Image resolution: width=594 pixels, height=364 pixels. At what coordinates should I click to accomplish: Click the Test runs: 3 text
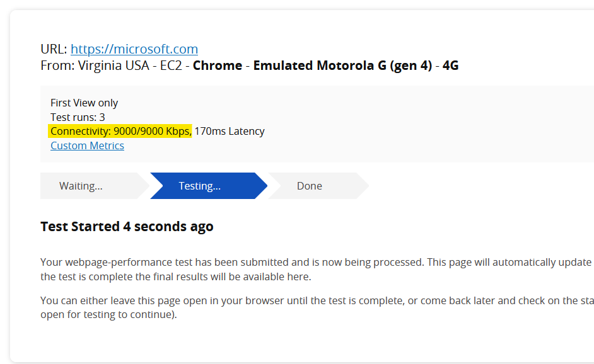[x=78, y=117]
